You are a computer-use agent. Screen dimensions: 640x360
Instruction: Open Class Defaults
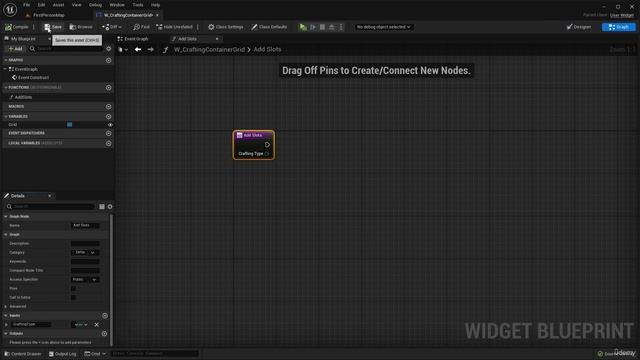click(269, 27)
